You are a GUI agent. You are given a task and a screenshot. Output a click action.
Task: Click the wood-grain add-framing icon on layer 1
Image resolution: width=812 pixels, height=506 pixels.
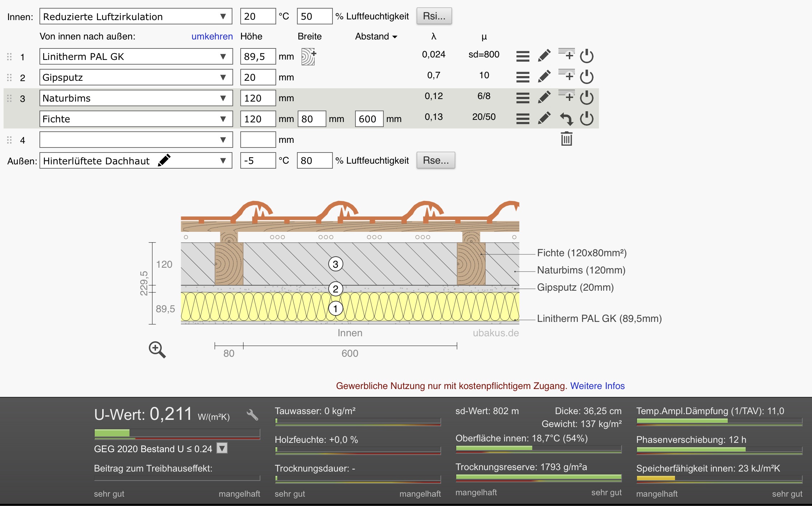click(x=308, y=57)
